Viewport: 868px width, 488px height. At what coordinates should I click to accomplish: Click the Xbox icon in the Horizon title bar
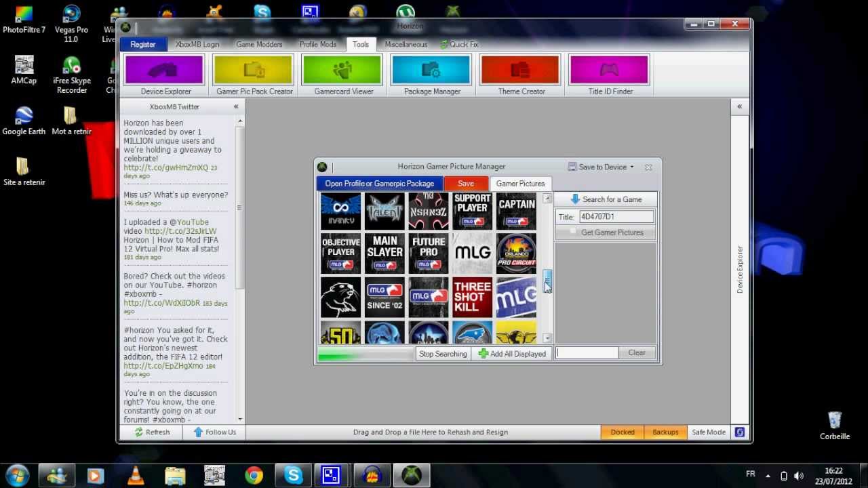pos(125,27)
